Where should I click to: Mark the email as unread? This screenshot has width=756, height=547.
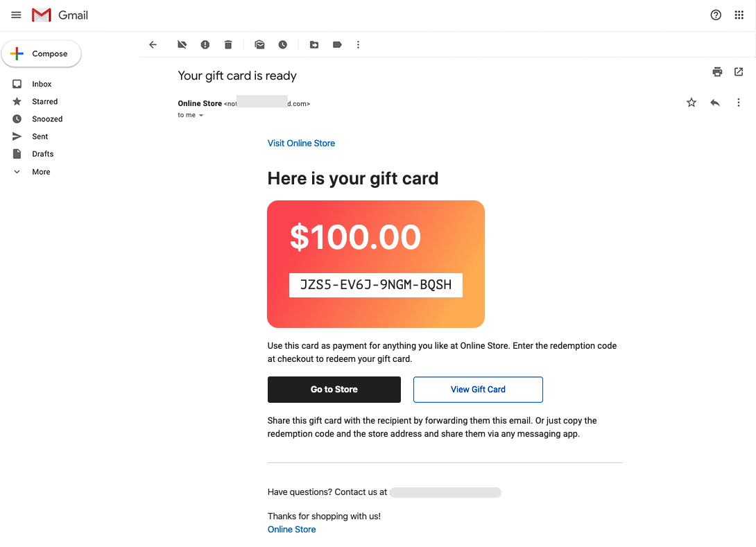pos(259,44)
